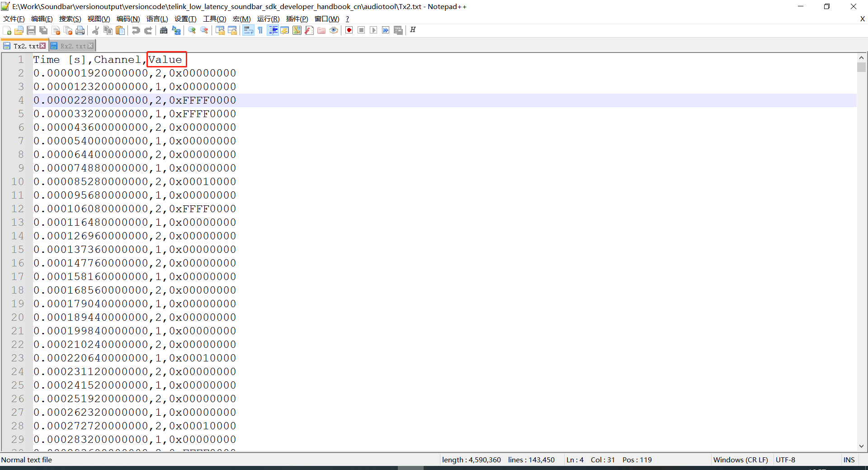Playback the recorded macro
Viewport: 868px width, 470px height.
click(x=373, y=30)
